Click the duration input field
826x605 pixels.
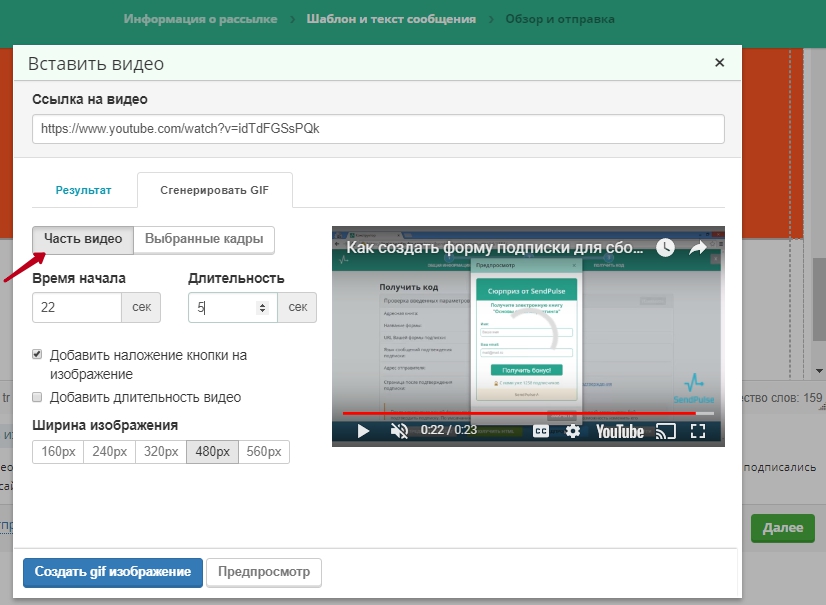click(232, 307)
